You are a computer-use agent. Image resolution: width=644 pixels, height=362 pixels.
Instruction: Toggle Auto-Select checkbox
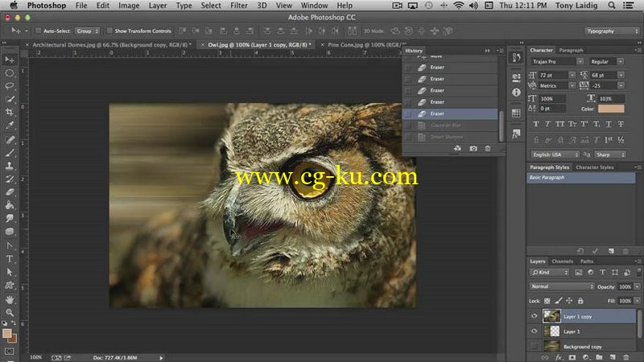pyautogui.click(x=38, y=31)
